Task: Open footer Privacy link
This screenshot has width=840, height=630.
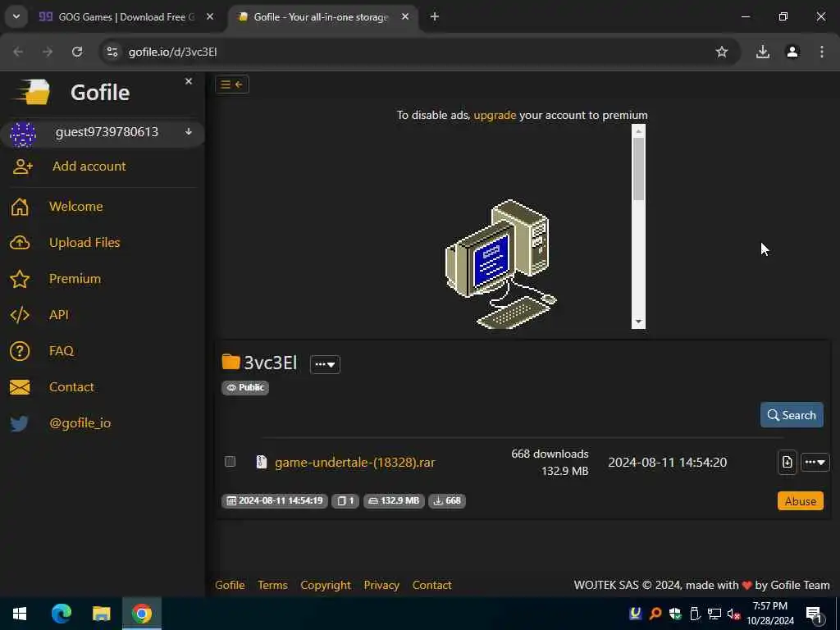Action: click(381, 585)
